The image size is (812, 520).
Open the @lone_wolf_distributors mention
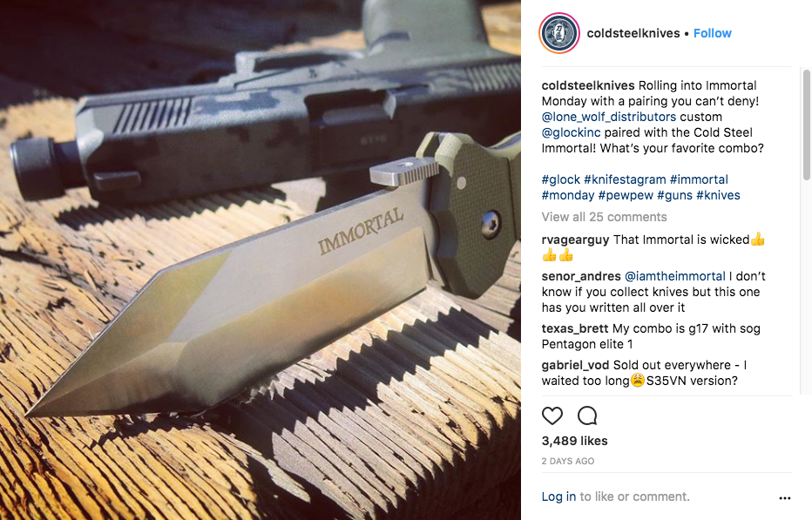click(609, 117)
